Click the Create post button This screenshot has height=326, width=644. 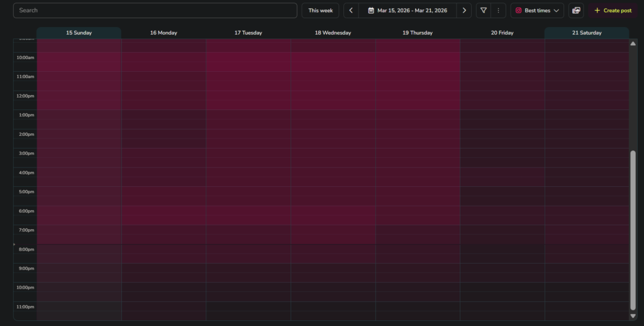613,11
